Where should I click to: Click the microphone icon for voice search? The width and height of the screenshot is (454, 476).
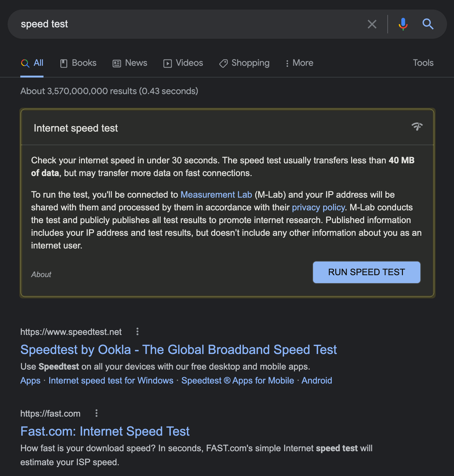click(402, 24)
